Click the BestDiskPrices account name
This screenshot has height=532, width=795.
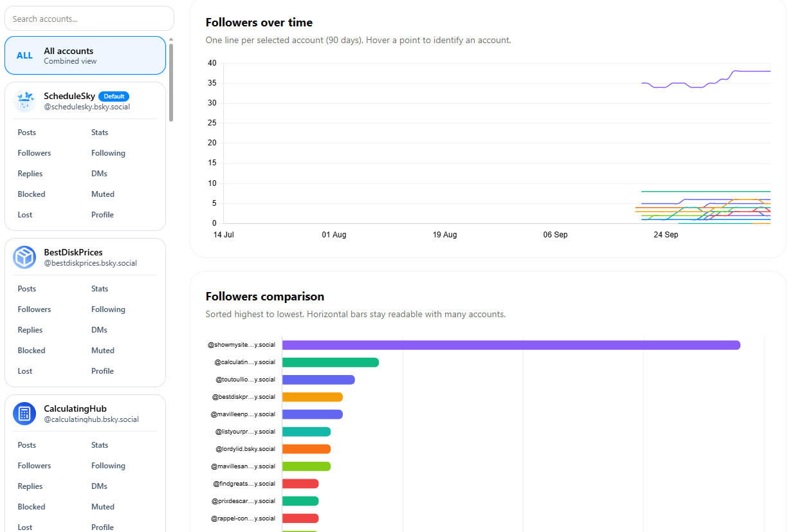73,252
